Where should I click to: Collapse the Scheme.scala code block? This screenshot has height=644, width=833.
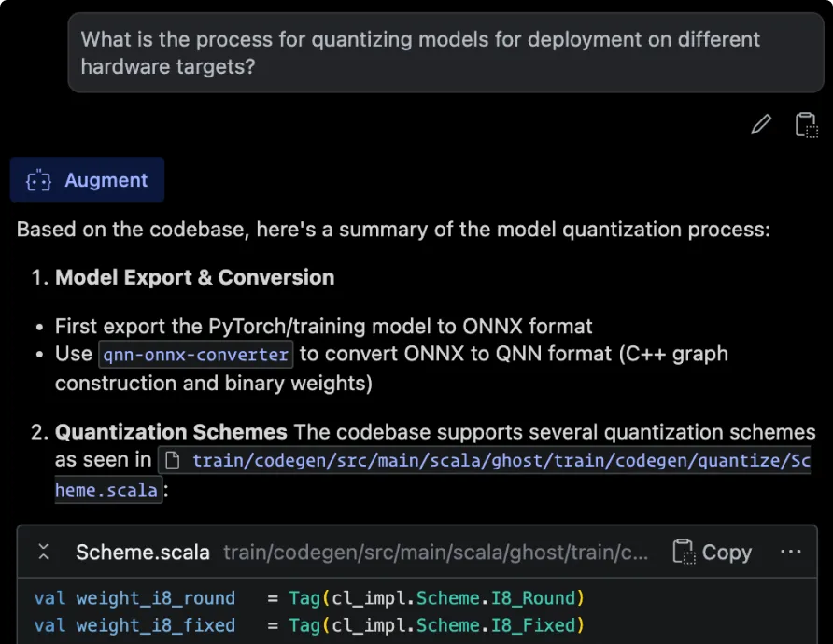pyautogui.click(x=43, y=553)
